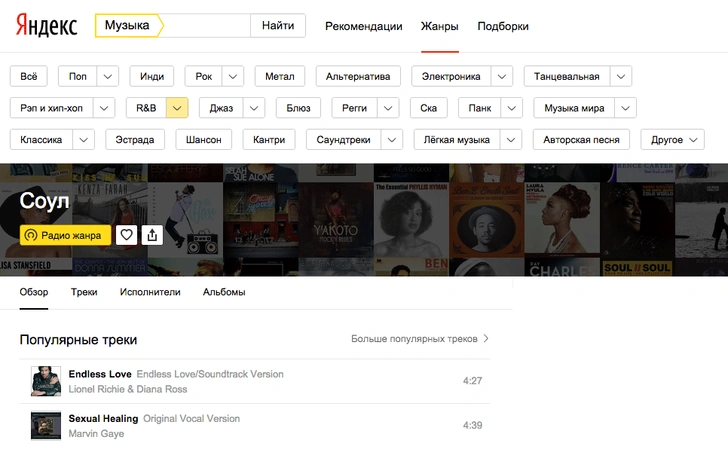Select the Альтернатива genre

[358, 76]
